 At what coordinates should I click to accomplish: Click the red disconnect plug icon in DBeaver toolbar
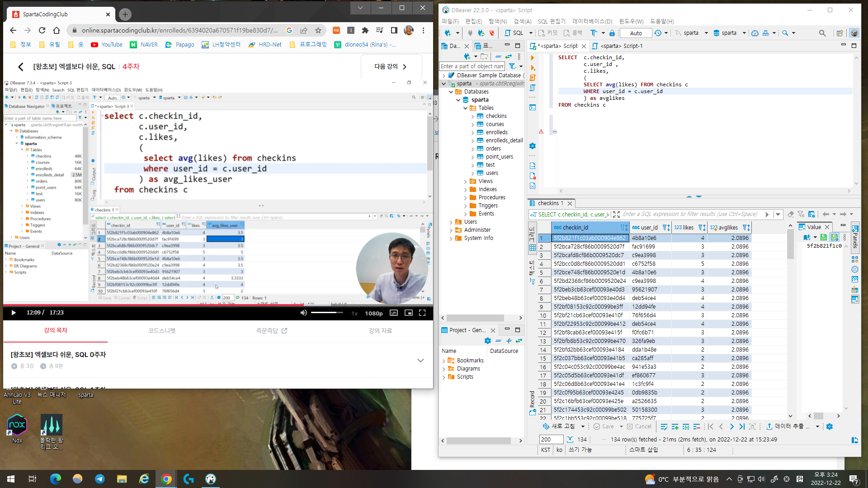[491, 33]
